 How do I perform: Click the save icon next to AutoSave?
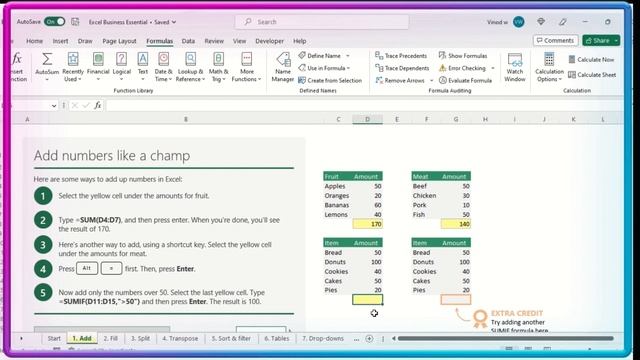click(x=75, y=22)
